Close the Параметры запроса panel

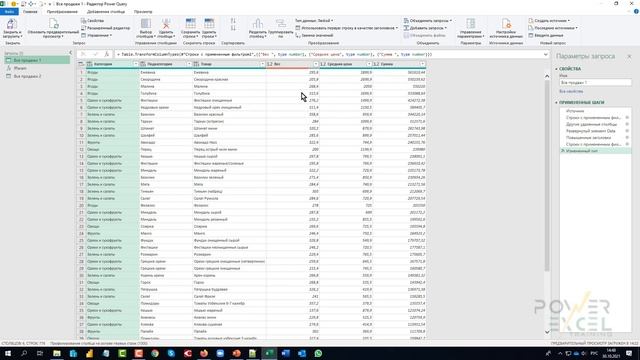point(629,56)
